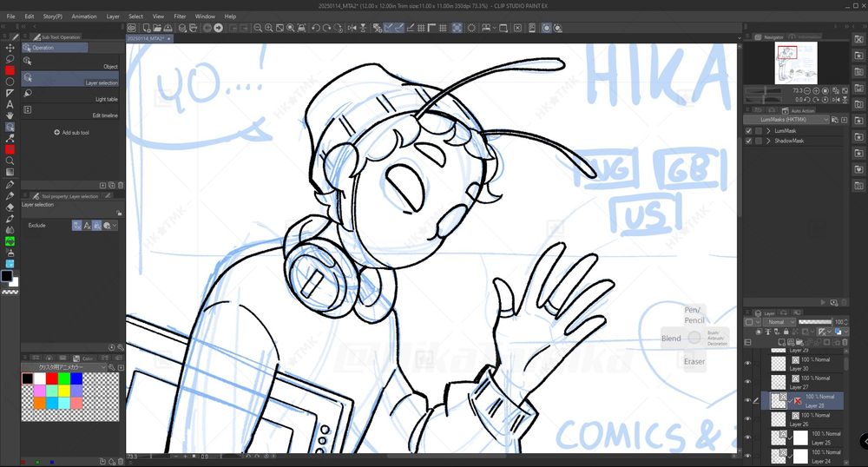Select the Move layer tool

[10, 48]
